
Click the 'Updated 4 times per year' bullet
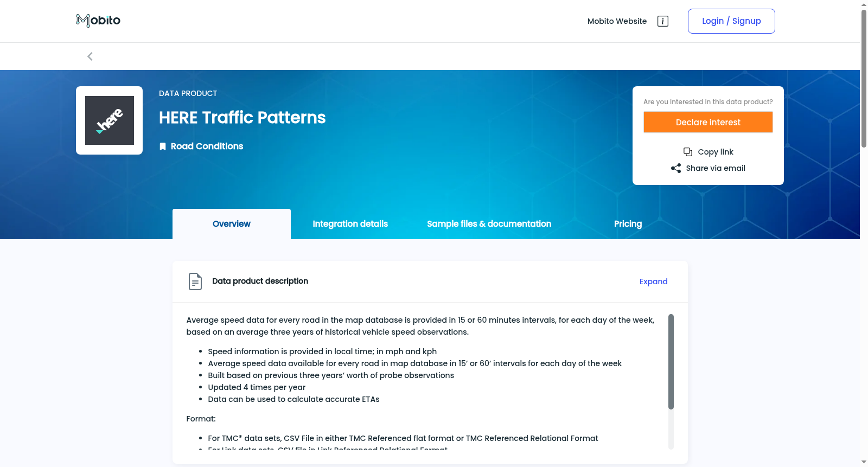point(257,387)
